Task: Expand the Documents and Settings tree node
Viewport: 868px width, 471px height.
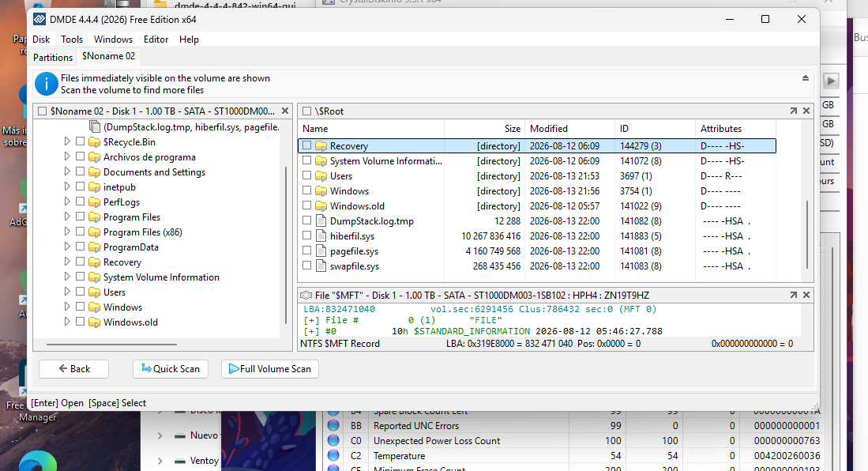Action: 67,171
